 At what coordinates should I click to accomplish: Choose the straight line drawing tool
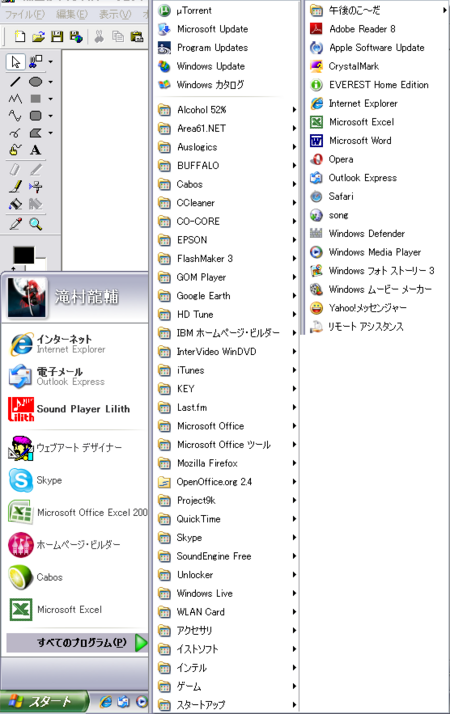click(x=15, y=82)
